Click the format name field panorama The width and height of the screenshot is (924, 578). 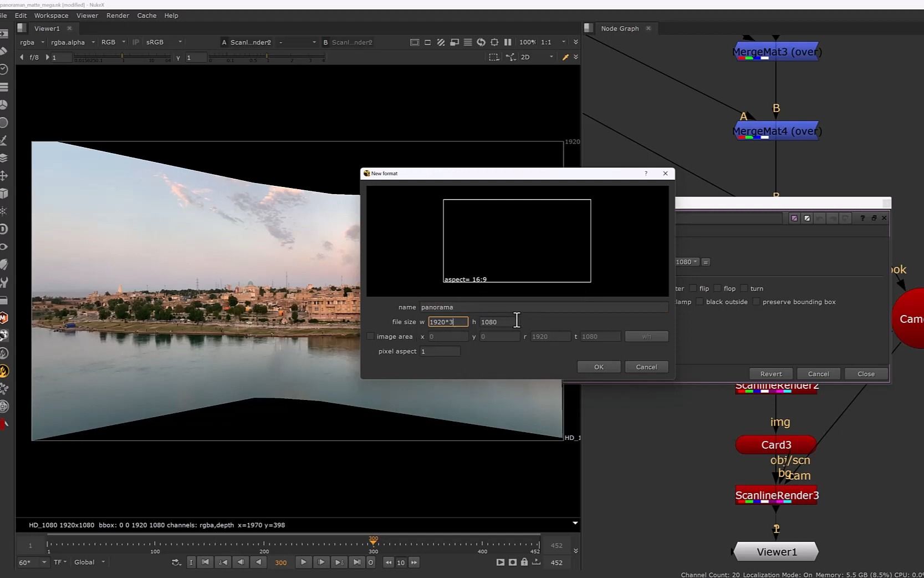[x=543, y=307]
